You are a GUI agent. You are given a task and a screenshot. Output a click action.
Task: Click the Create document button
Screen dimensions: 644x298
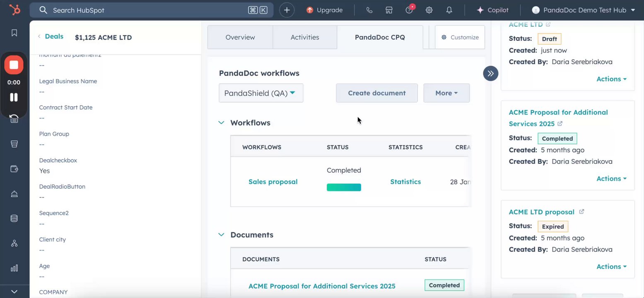[x=377, y=93]
